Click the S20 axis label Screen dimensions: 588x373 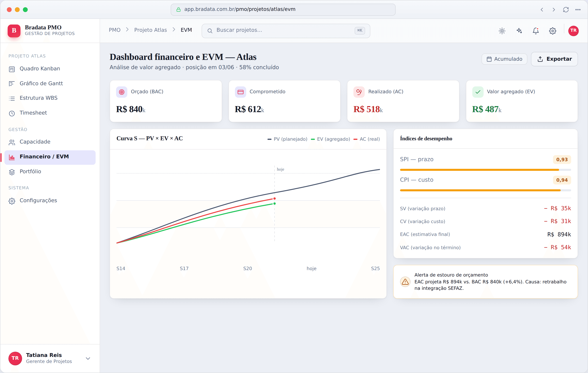[x=247, y=268]
